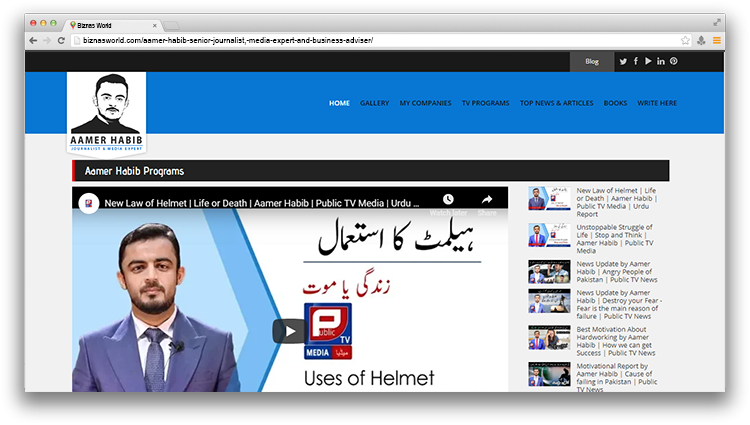Open link Unstoppable Struggle of Life
This screenshot has height=425, width=750.
(615, 239)
